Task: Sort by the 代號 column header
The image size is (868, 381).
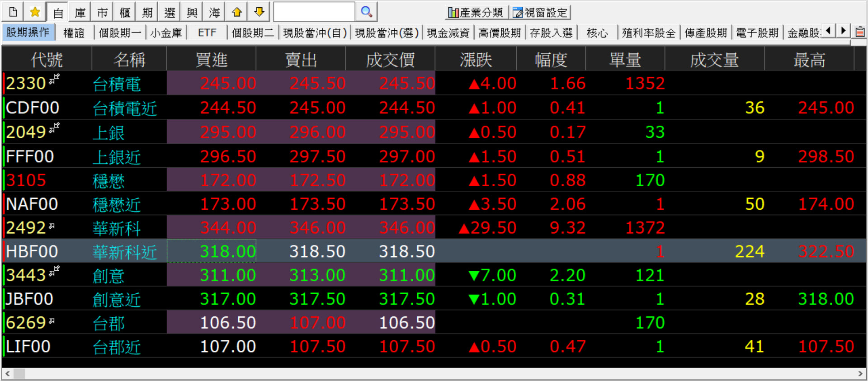Action: pyautogui.click(x=47, y=60)
